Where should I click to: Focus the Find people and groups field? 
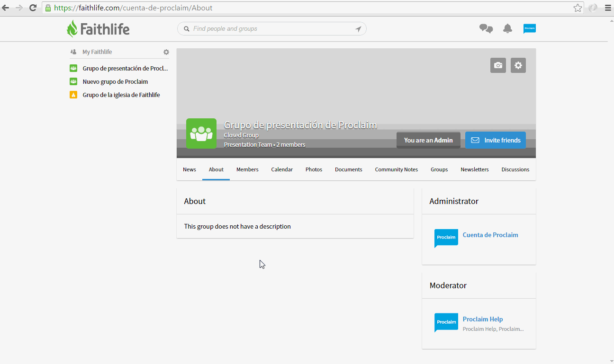(x=272, y=29)
